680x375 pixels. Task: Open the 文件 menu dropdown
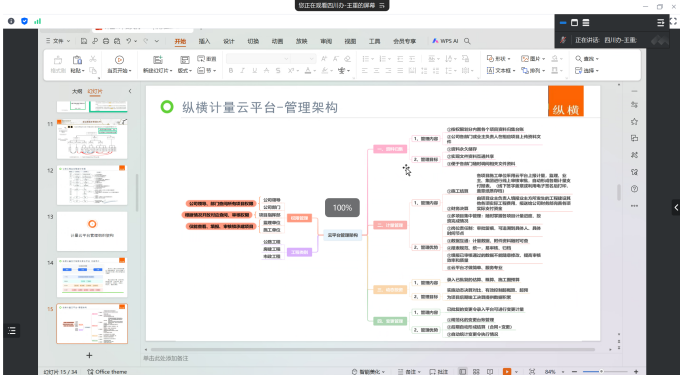click(58, 41)
